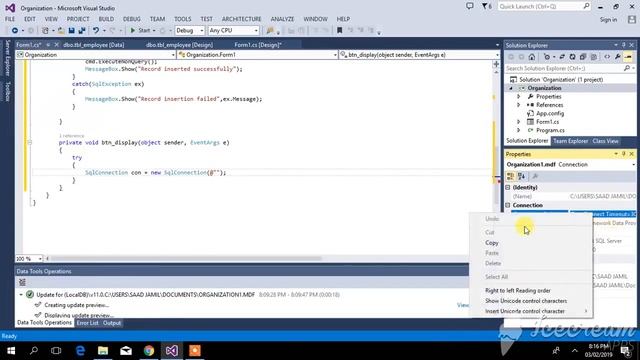Click the Data Tools Operations toolbar icon
The image size is (640, 360).
(22, 282)
